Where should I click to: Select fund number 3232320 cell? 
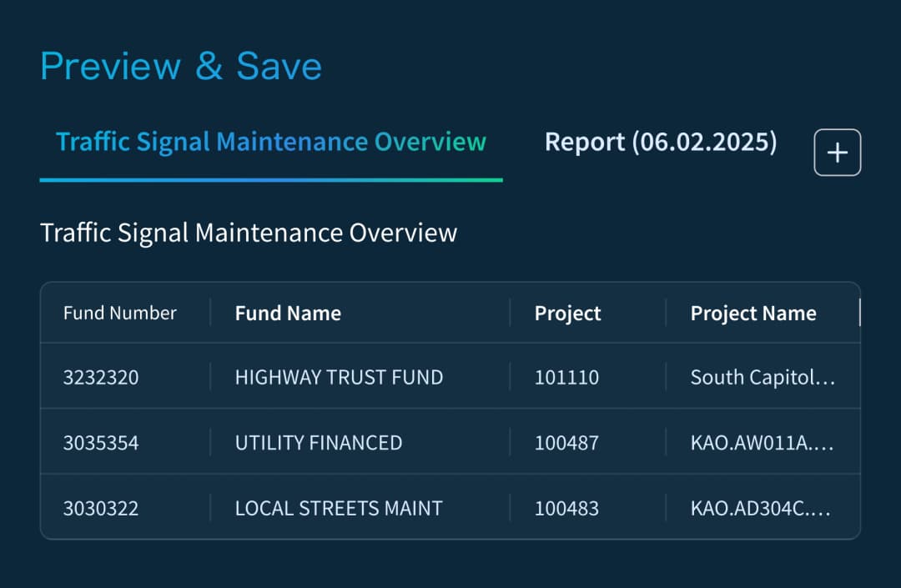click(101, 377)
